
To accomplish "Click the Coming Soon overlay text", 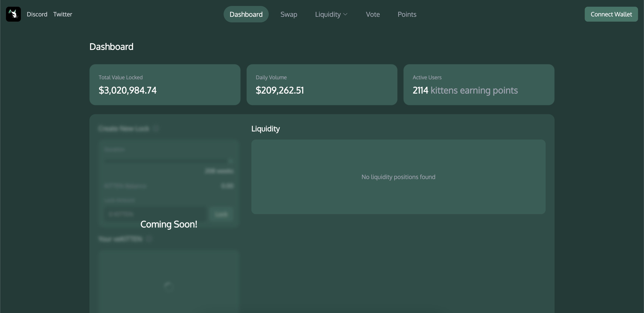I will tap(169, 224).
